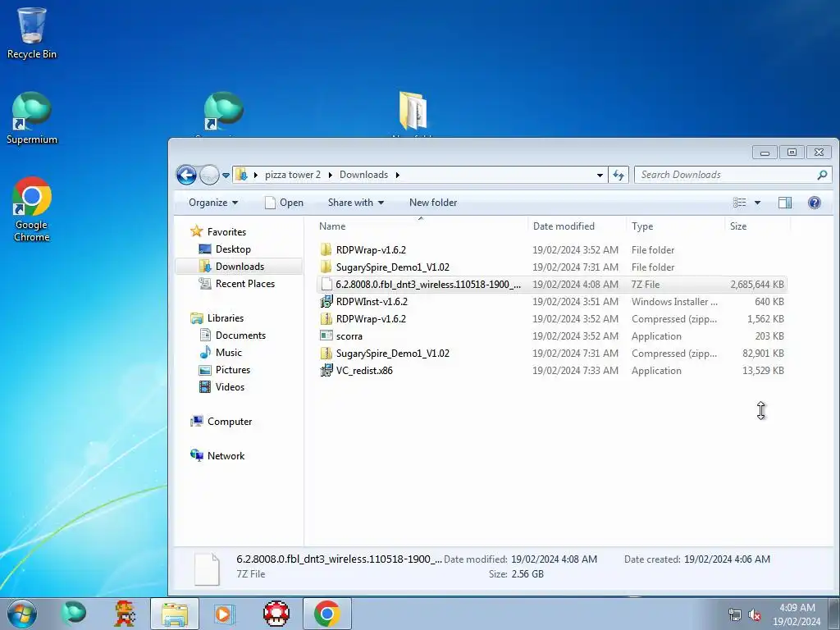Sort by Date modified column

577,226
